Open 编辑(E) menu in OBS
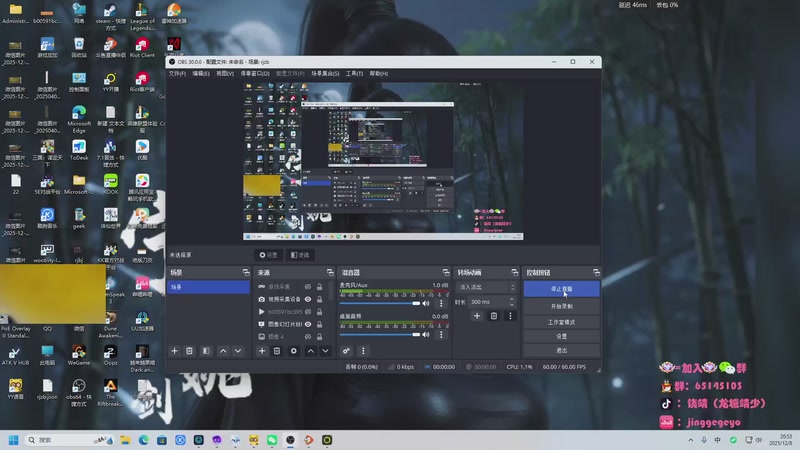Screen dimensions: 800x450 [x=201, y=73]
